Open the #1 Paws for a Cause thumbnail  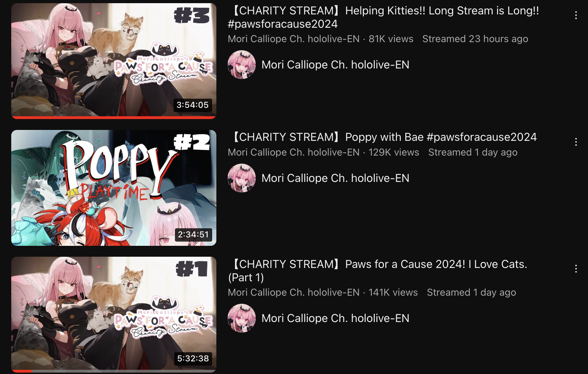114,315
